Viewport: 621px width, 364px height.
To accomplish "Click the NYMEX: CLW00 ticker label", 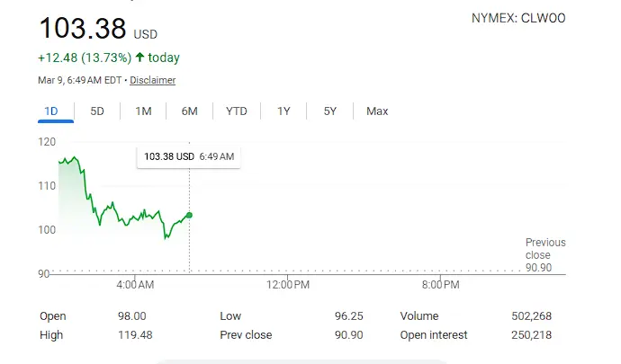I will coord(518,18).
